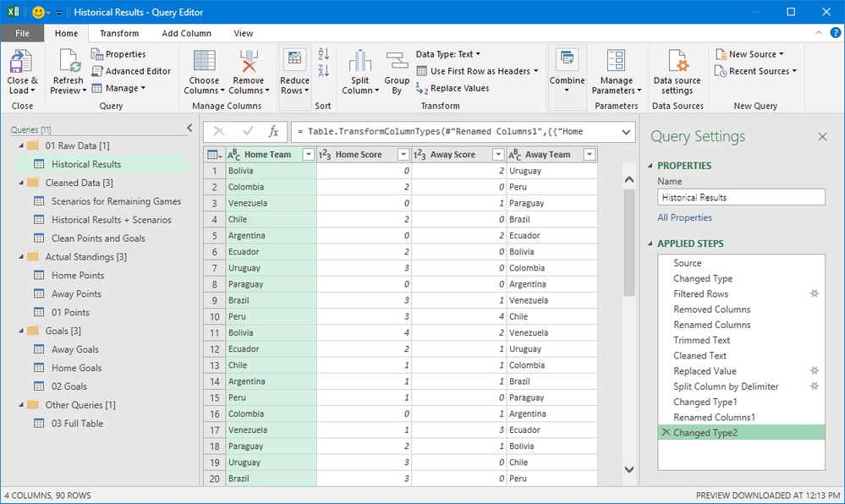Click the Choose Columns icon

pos(204,60)
